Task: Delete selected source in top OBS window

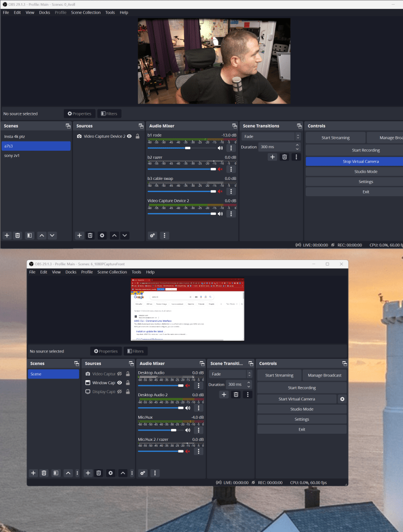Action: point(90,236)
